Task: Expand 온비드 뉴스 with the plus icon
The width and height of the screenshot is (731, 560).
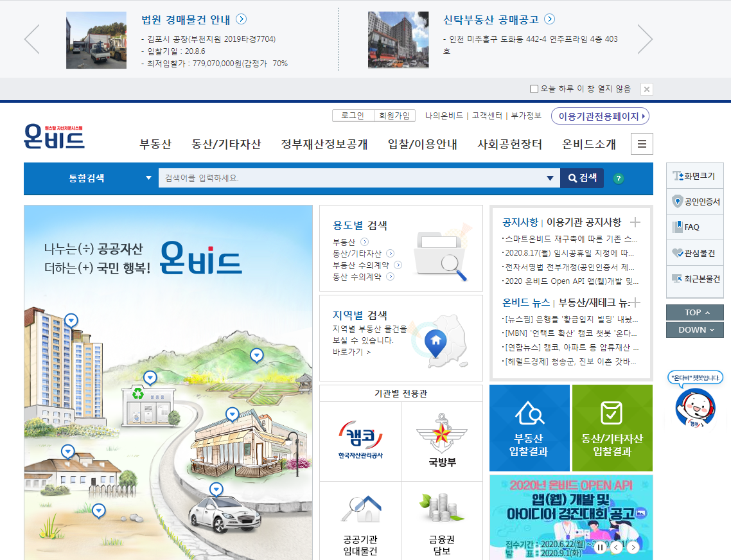Action: pos(635,302)
